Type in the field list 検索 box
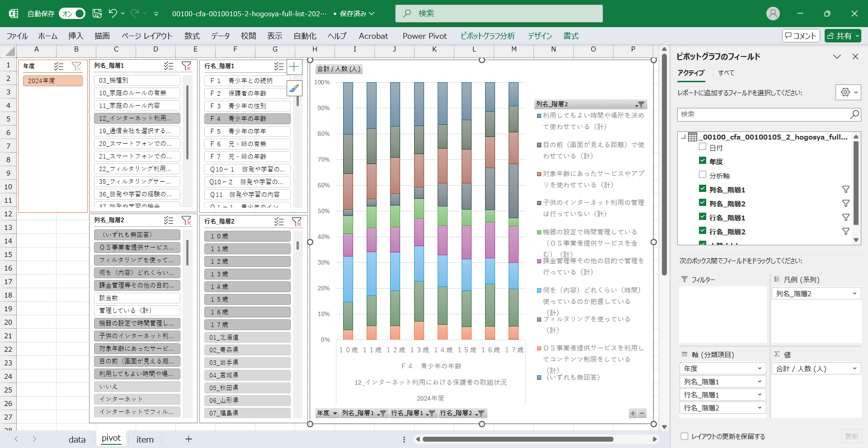 click(x=764, y=114)
